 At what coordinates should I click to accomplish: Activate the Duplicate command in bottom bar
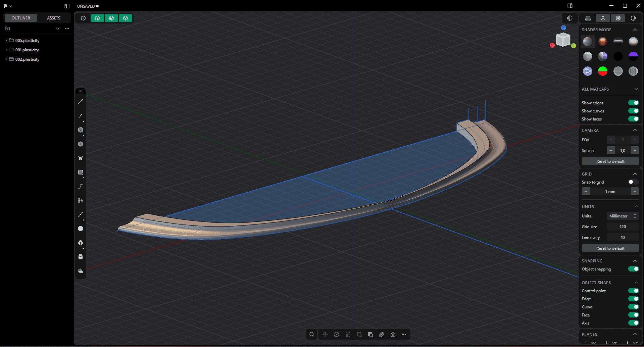click(x=359, y=334)
